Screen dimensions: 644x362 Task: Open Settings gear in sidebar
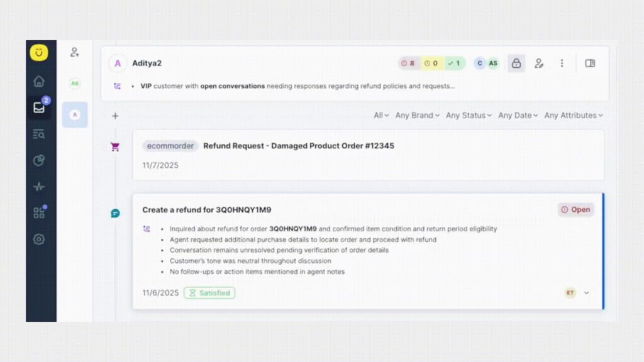(x=39, y=239)
